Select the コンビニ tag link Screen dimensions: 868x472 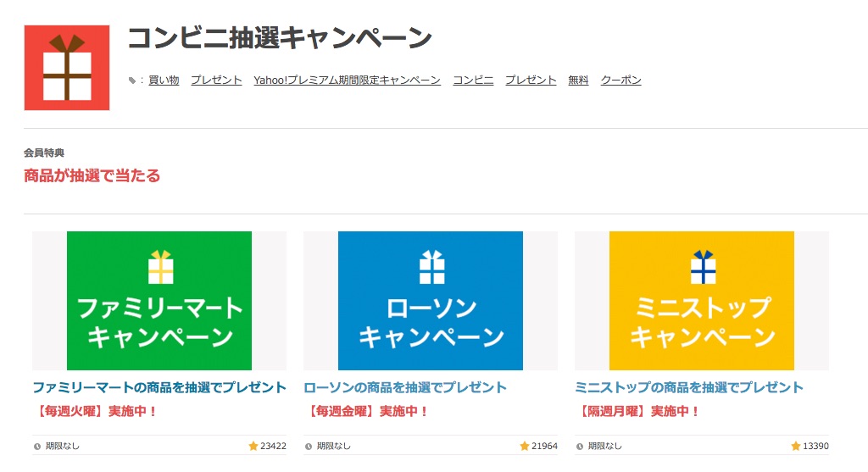pyautogui.click(x=473, y=81)
